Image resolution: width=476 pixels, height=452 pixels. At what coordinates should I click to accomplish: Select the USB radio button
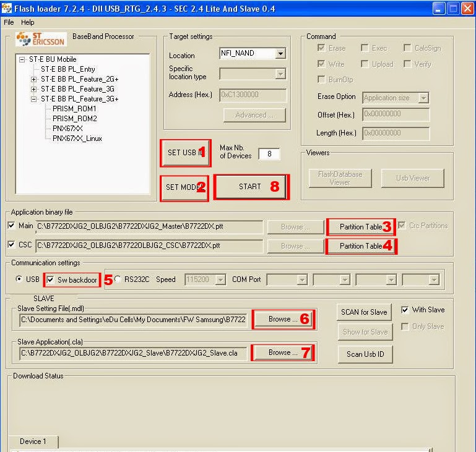pyautogui.click(x=19, y=279)
